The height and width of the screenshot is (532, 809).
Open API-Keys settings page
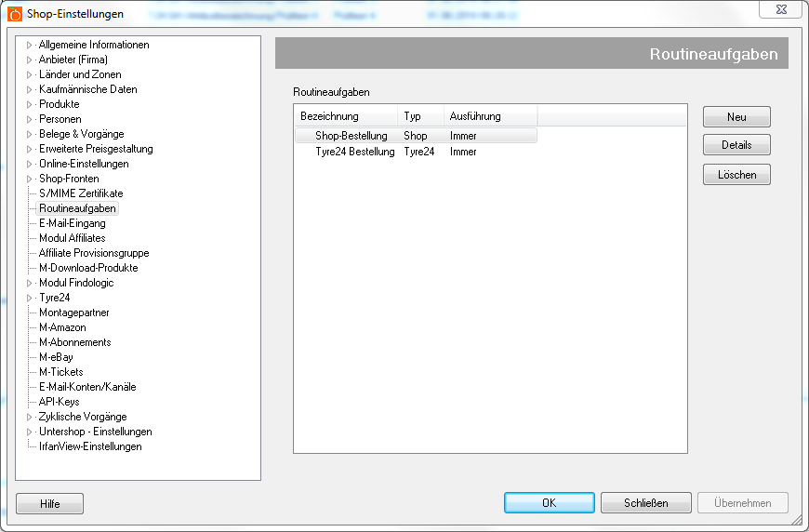tap(59, 402)
